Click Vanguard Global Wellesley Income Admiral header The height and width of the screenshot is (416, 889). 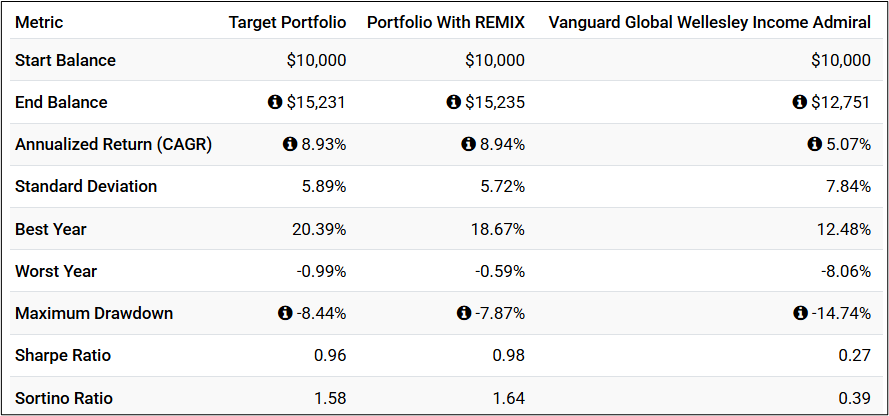point(709,22)
